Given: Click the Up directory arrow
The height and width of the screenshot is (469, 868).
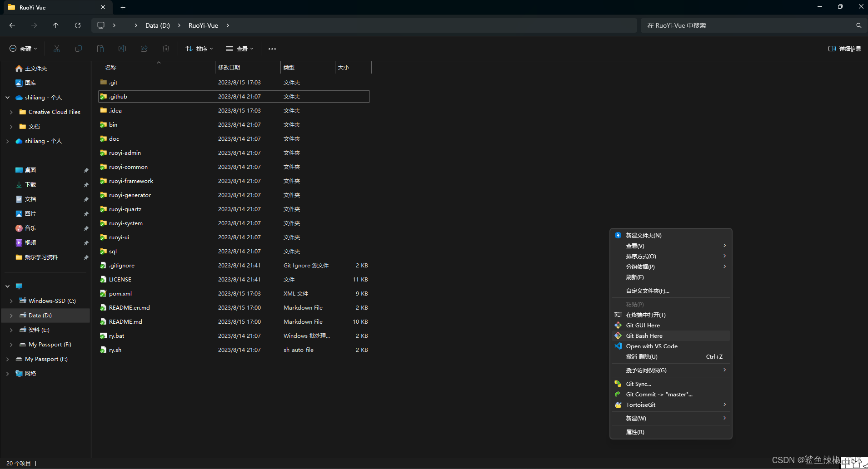Looking at the screenshot, I should click(x=56, y=25).
